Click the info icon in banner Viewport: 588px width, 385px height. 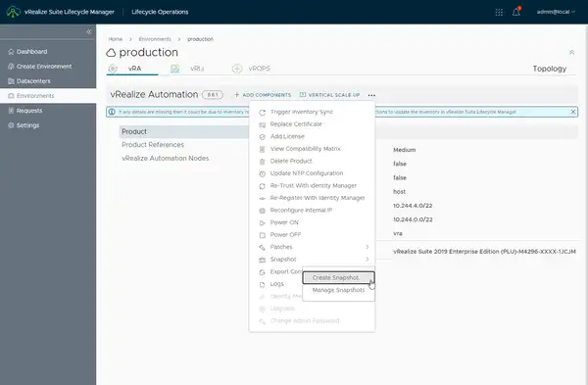pos(112,112)
